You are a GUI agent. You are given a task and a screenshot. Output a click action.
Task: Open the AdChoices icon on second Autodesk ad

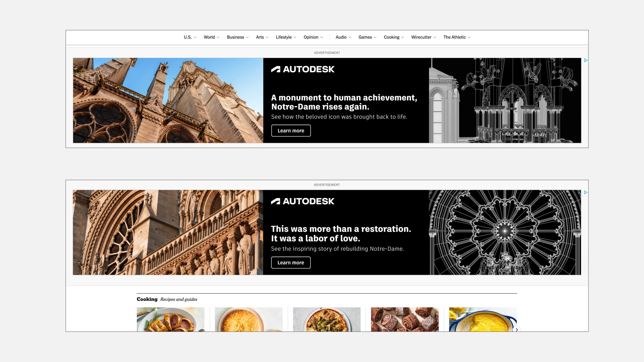coord(586,192)
